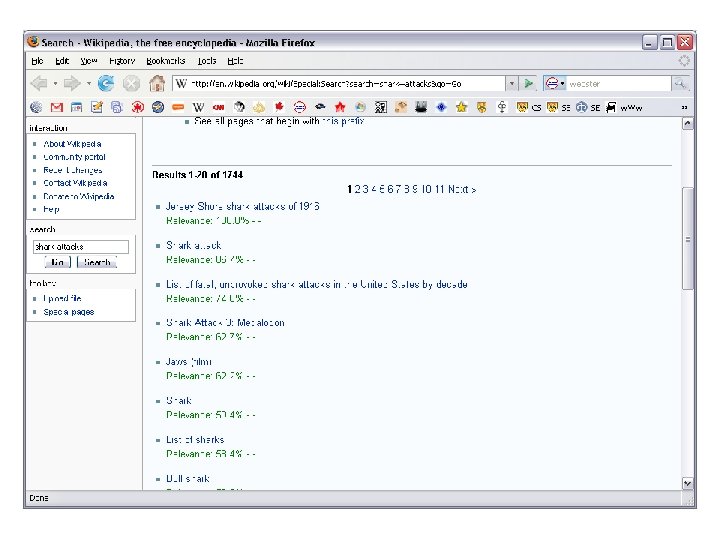Click the browser Back arrow button
The height and width of the screenshot is (540, 720).
pos(39,84)
